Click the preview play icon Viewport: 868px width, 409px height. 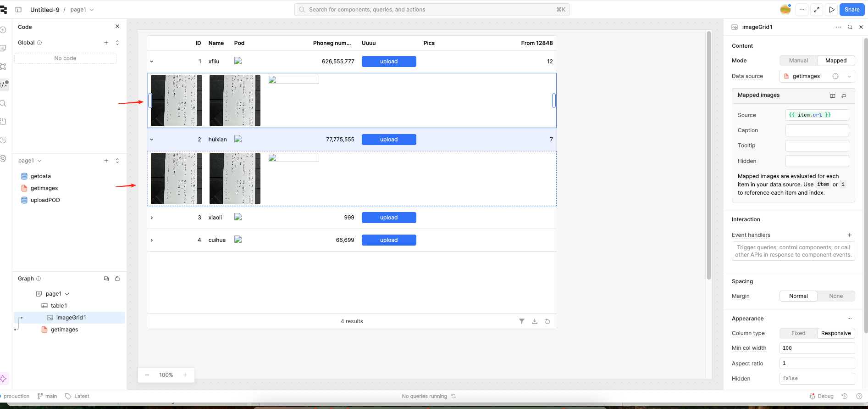click(x=831, y=10)
